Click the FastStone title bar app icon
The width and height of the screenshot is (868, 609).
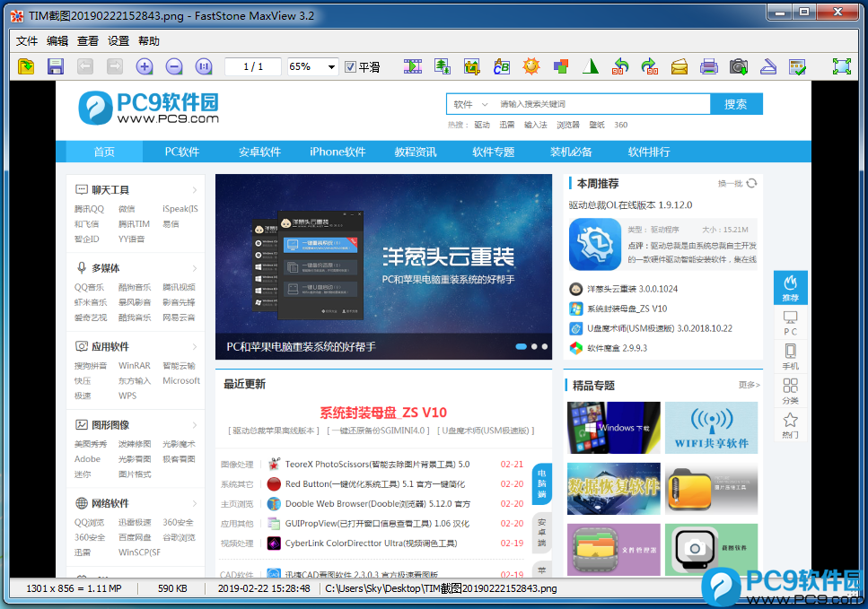pos(17,16)
